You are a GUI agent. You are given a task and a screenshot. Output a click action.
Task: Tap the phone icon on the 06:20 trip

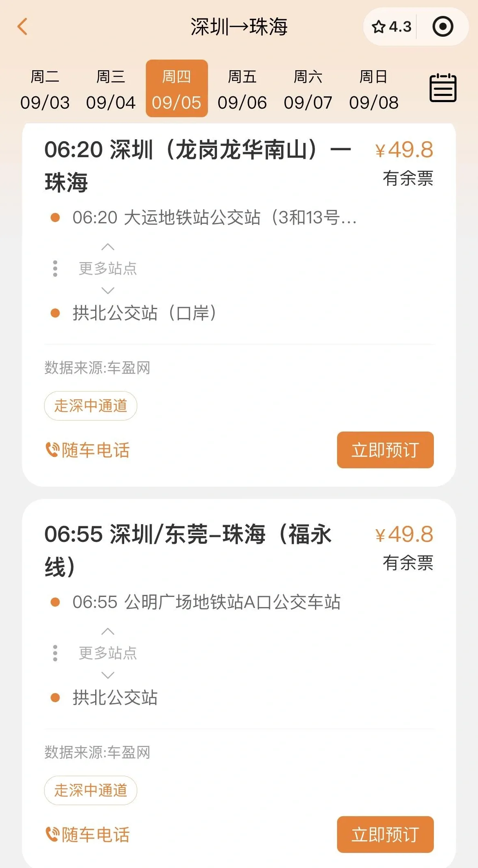click(x=52, y=450)
